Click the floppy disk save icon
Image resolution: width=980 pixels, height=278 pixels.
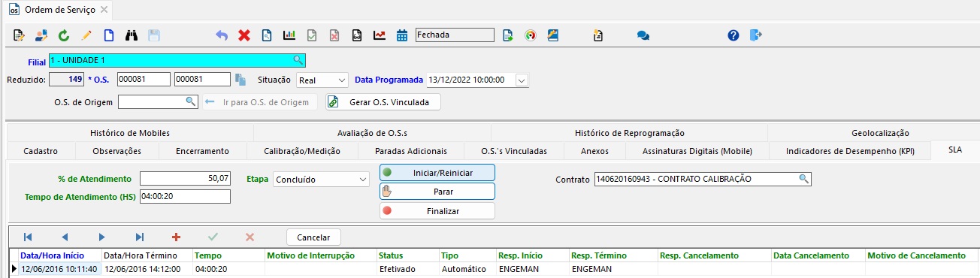[x=154, y=35]
